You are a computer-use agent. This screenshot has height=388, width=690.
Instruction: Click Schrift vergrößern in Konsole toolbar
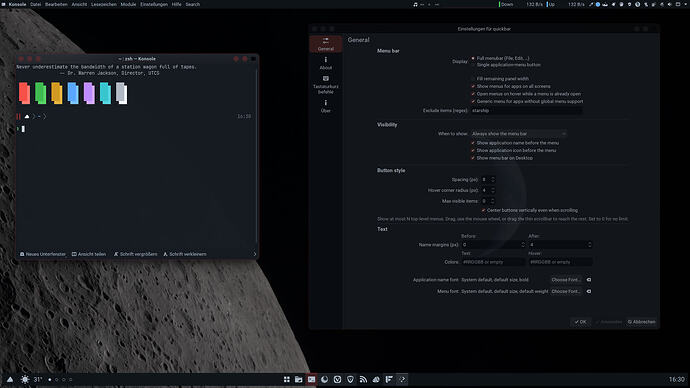pyautogui.click(x=135, y=254)
